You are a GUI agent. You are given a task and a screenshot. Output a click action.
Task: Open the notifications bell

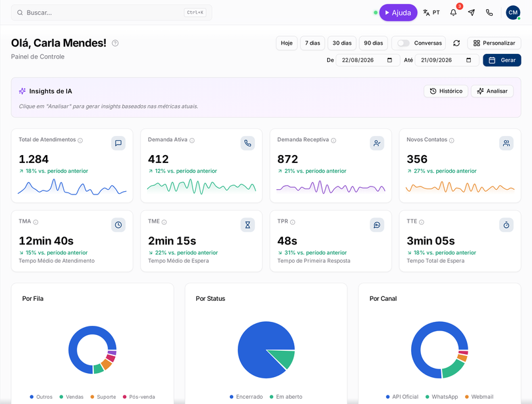click(x=453, y=12)
